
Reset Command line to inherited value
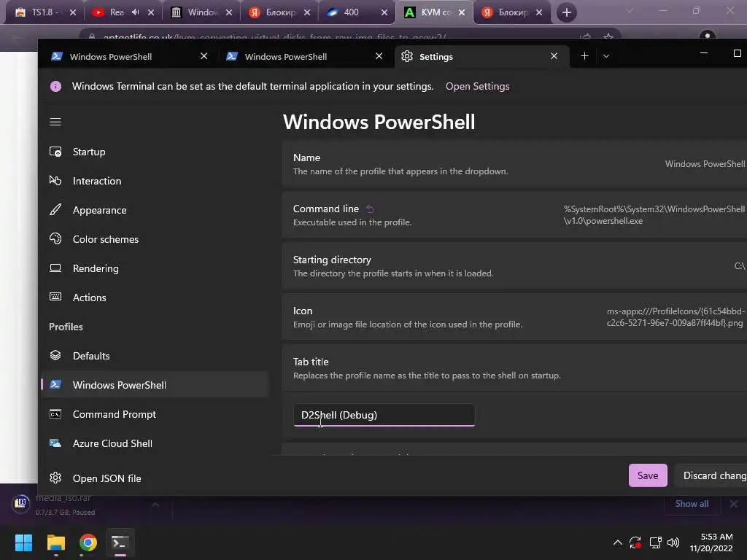(x=370, y=209)
